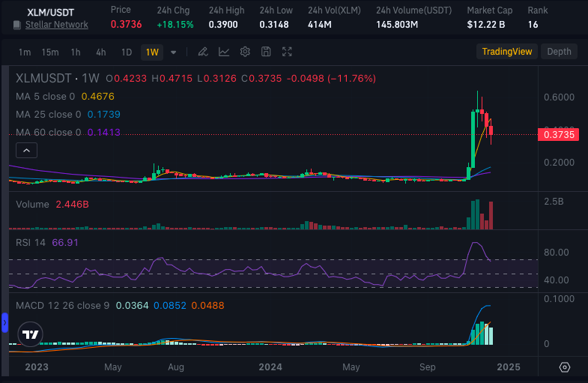This screenshot has height=383, width=588.
Task: Switch to TradingView chart view
Action: tap(507, 52)
